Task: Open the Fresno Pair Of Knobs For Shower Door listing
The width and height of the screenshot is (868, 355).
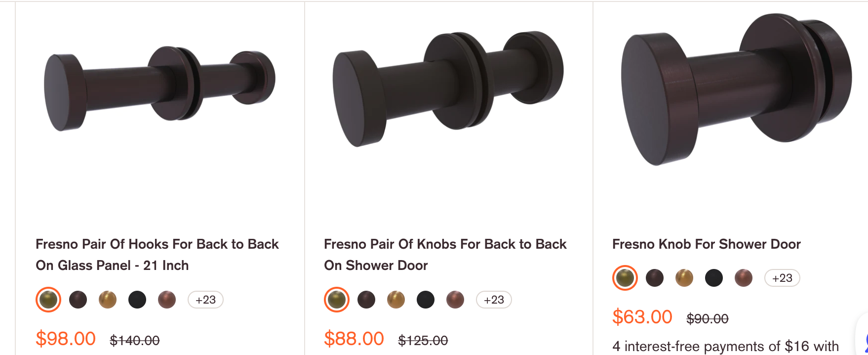Action: coord(444,255)
